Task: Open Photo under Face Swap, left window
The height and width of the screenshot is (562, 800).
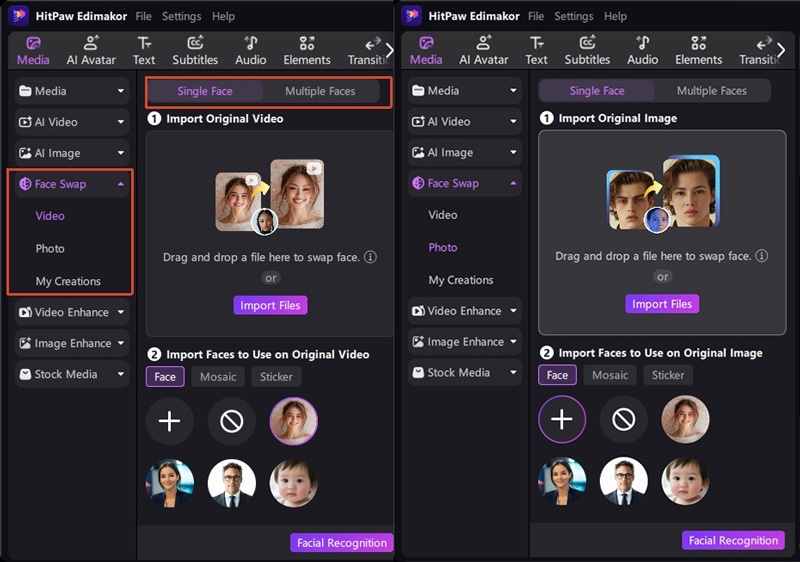Action: pos(50,248)
